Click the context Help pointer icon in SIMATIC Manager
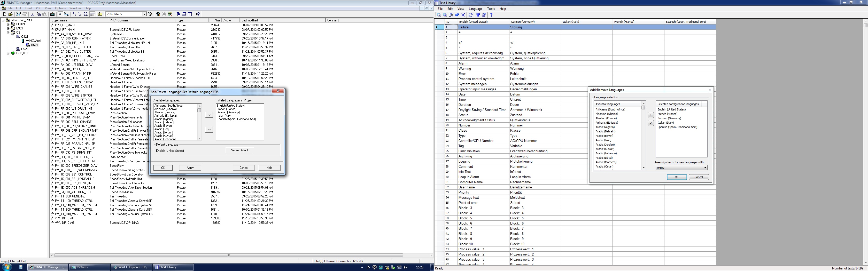This screenshot has width=868, height=271. pyautogui.click(x=198, y=14)
